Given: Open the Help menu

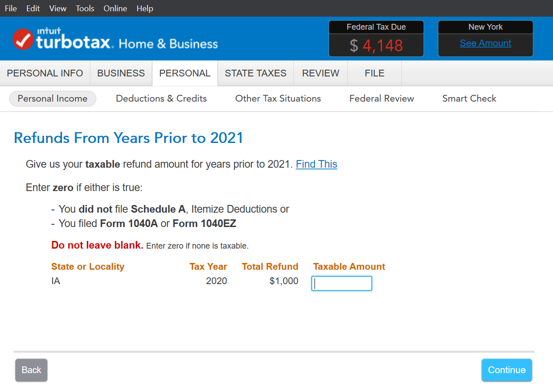Looking at the screenshot, I should (x=145, y=9).
